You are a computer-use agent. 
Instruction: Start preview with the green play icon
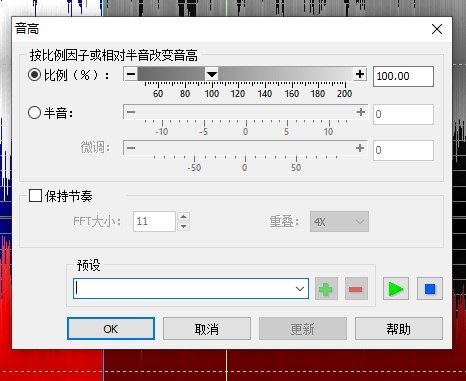click(396, 289)
